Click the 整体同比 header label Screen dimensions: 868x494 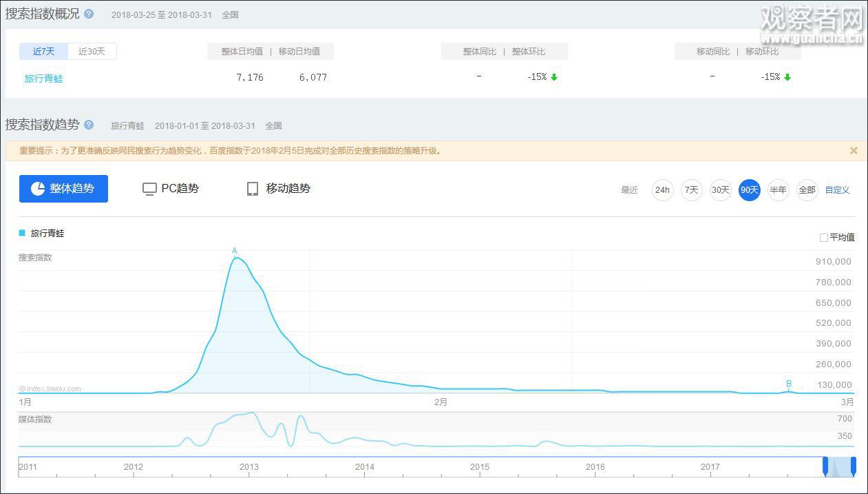pos(480,52)
